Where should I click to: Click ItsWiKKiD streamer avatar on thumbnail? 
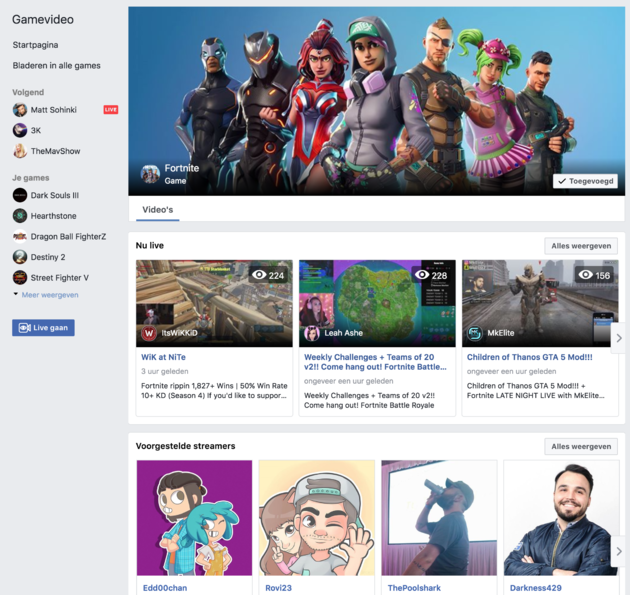coord(149,333)
